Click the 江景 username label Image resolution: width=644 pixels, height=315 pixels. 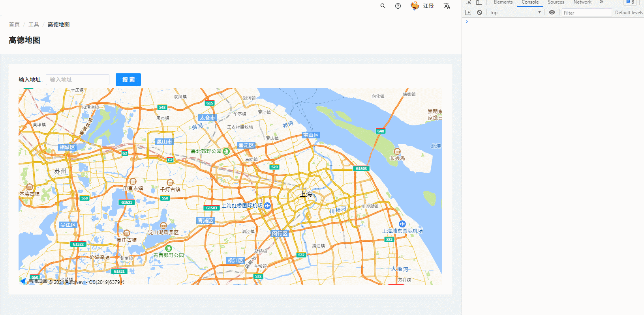(x=428, y=6)
